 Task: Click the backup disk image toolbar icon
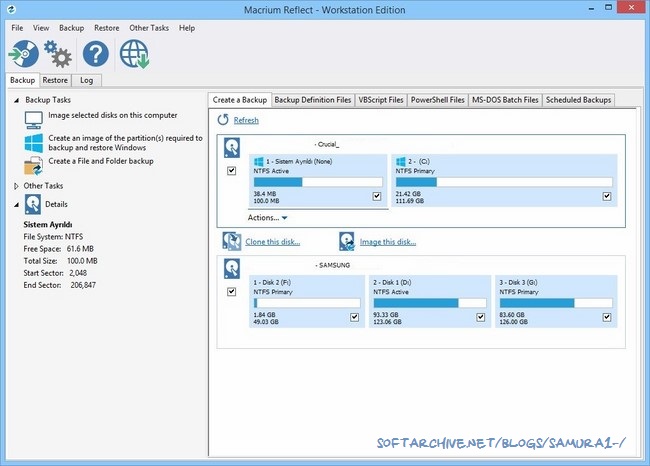tap(22, 54)
